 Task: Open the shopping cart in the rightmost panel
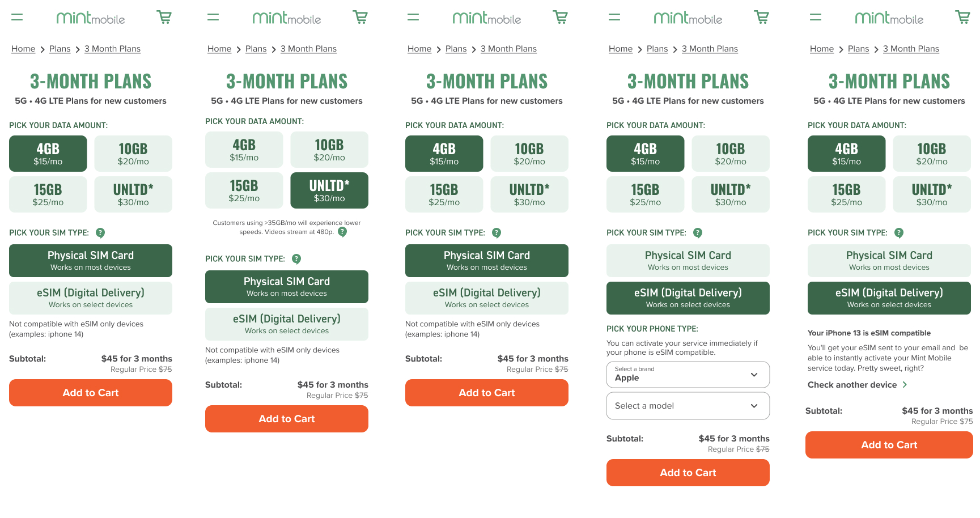(962, 17)
